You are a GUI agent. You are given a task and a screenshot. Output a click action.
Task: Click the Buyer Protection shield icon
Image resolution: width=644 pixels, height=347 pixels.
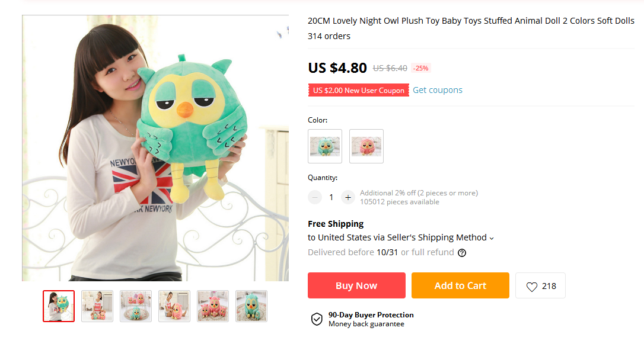[x=317, y=319]
